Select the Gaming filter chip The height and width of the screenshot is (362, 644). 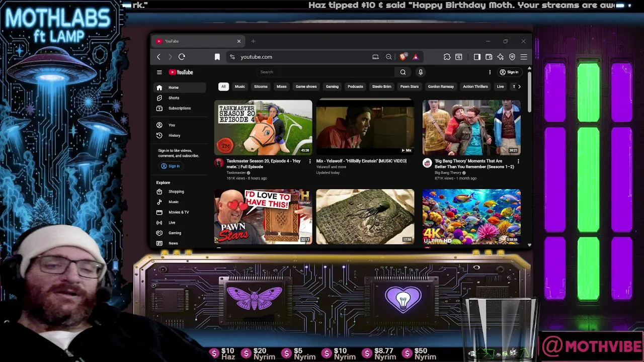coord(332,86)
